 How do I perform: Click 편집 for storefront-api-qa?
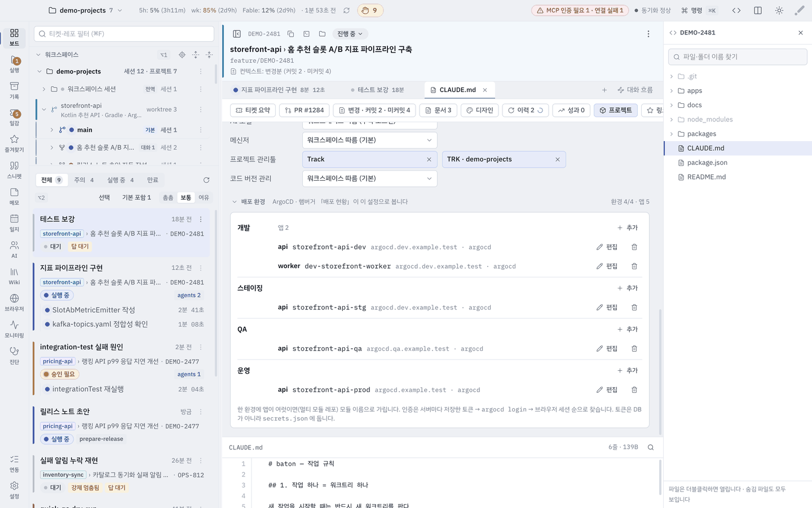click(x=607, y=349)
